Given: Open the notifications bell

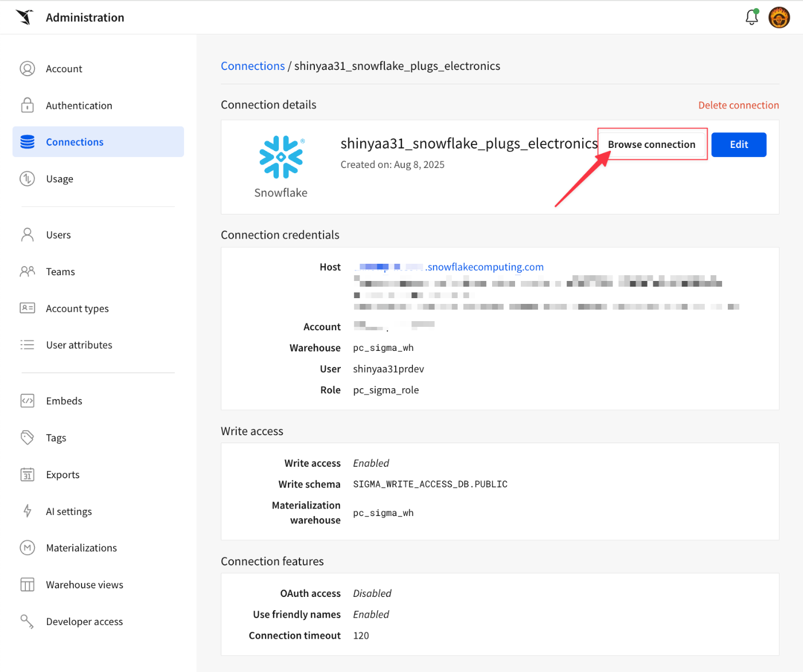Looking at the screenshot, I should (x=752, y=17).
